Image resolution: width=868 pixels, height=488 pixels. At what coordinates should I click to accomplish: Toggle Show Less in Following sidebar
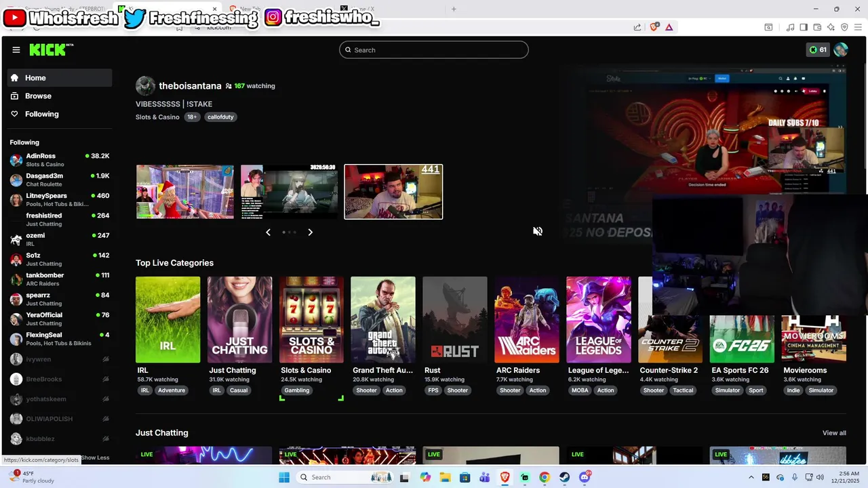pos(95,457)
